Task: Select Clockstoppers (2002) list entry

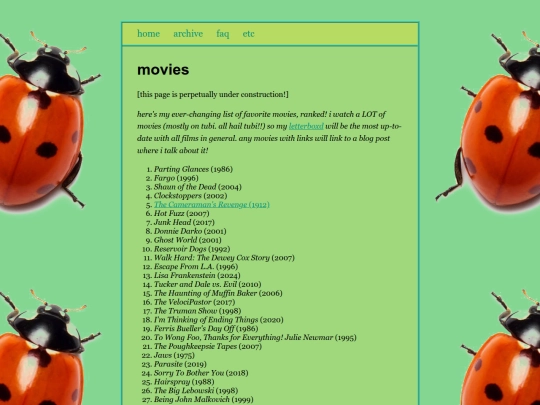Action: [190, 196]
